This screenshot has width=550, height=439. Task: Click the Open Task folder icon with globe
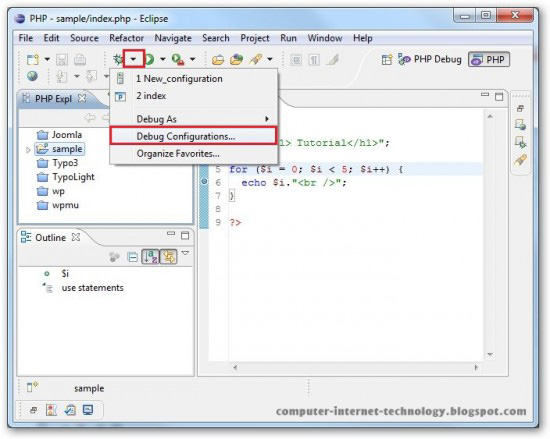coord(236,60)
